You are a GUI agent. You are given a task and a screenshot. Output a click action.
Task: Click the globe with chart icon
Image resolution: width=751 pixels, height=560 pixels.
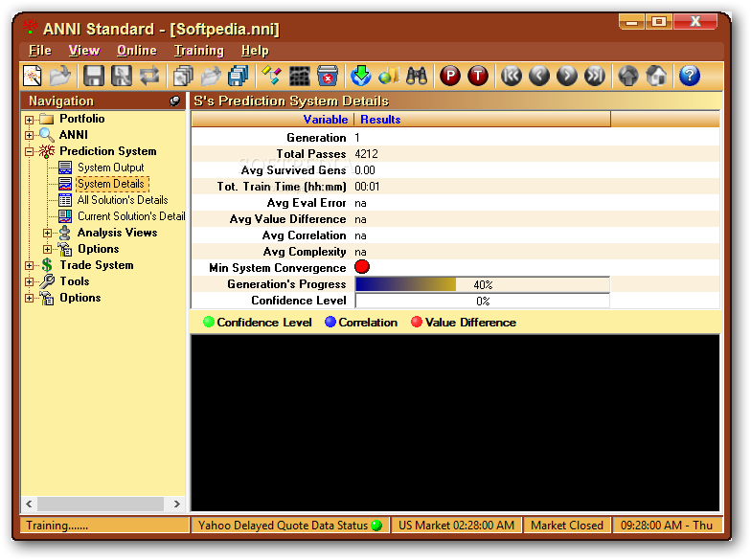coord(389,76)
